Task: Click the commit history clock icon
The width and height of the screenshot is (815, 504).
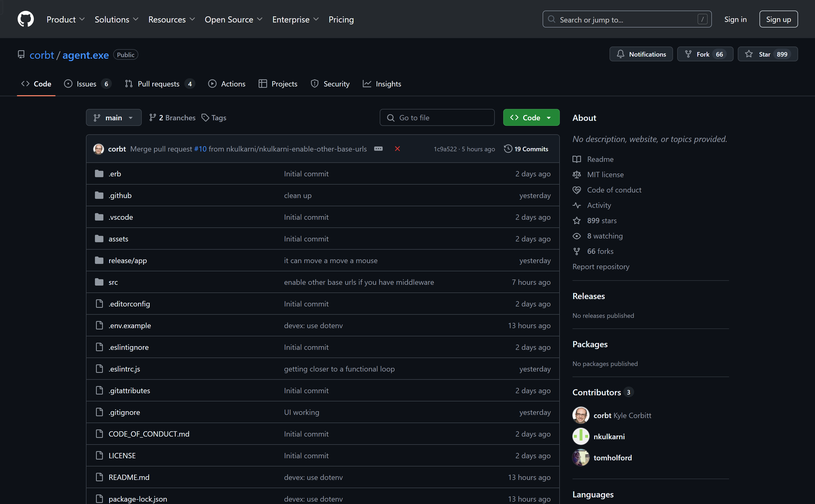Action: (508, 149)
